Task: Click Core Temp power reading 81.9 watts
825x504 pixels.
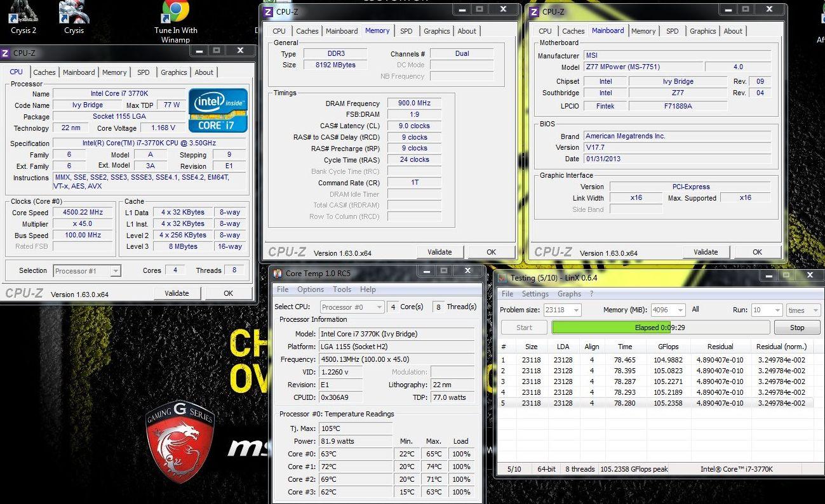Action: click(356, 441)
